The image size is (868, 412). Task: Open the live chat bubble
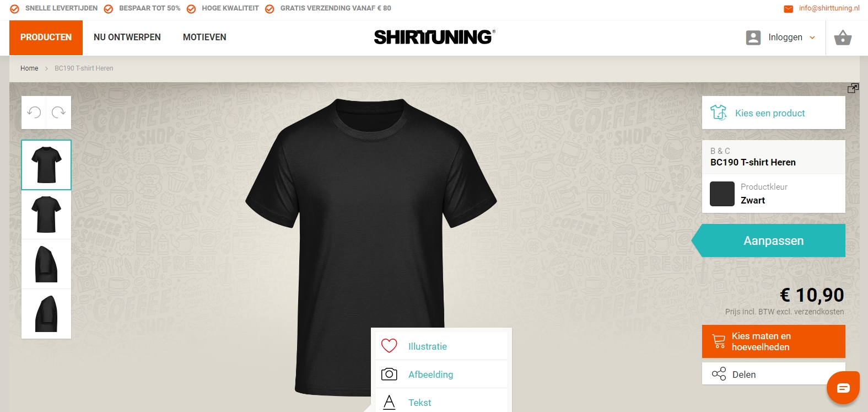click(843, 388)
